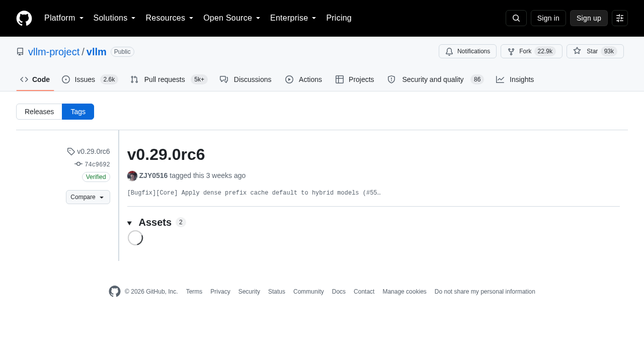Go to Pricing page
This screenshot has height=362, width=644.
click(x=339, y=18)
